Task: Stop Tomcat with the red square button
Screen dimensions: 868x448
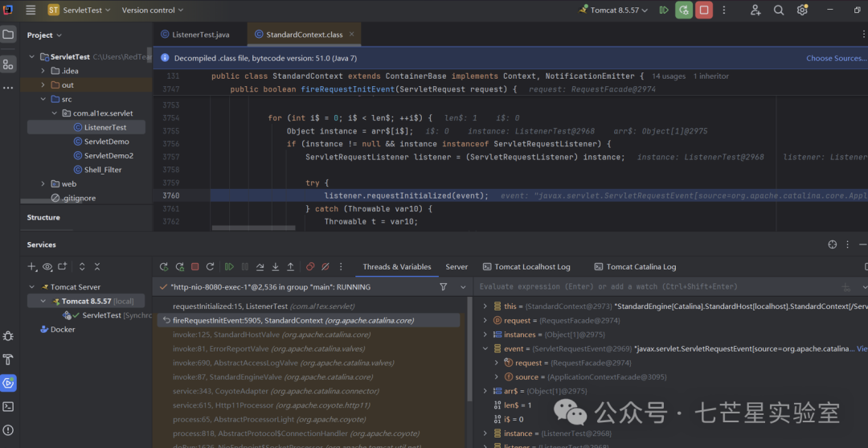Action: [x=703, y=10]
